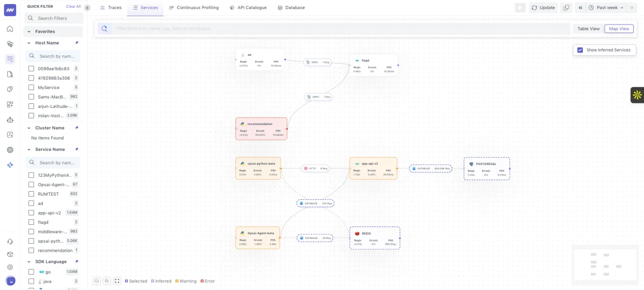Open the Logs file icon in sidebar
Viewport: 644px width, 290px height.
(x=10, y=74)
